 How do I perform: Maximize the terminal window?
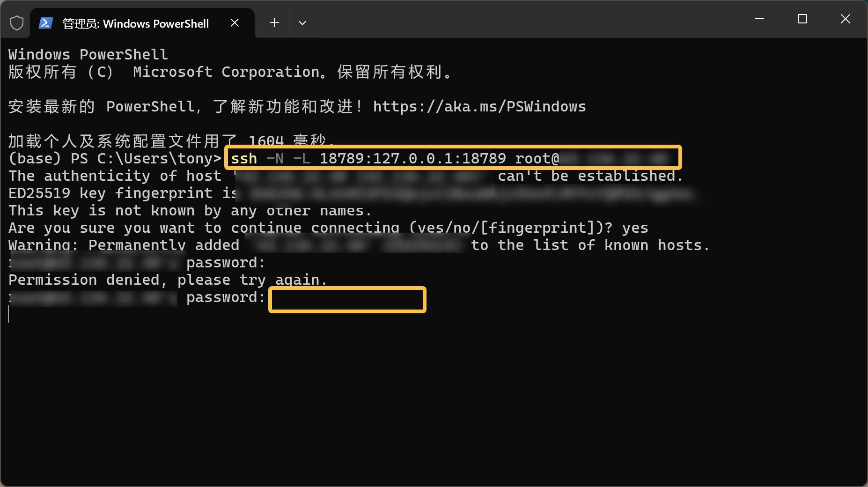pos(802,19)
